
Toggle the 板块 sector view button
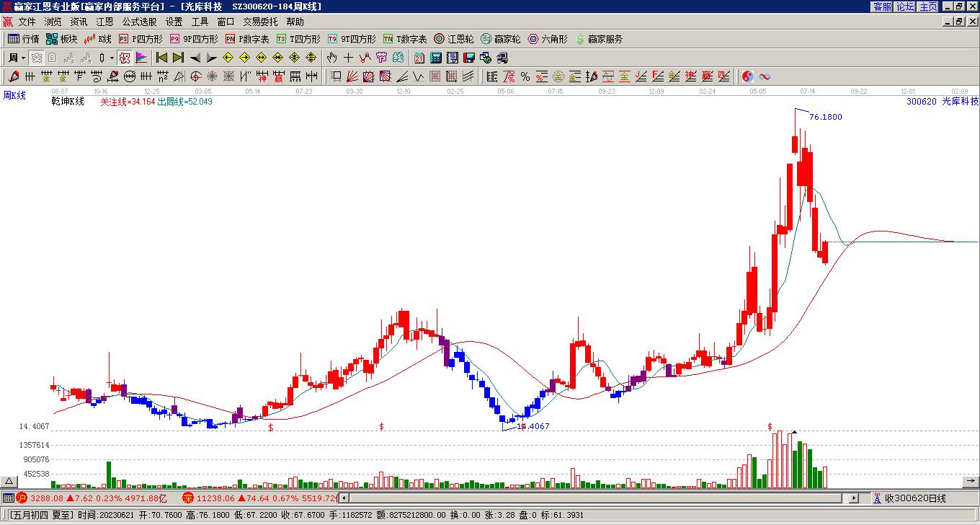click(x=61, y=39)
